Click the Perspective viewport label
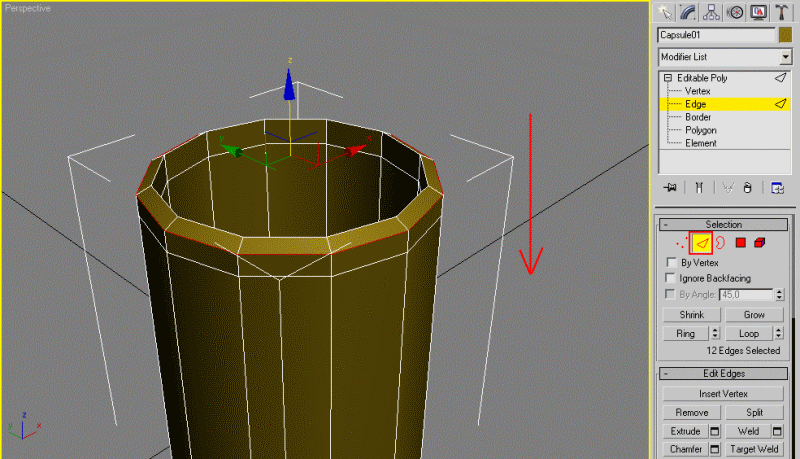 coord(28,9)
